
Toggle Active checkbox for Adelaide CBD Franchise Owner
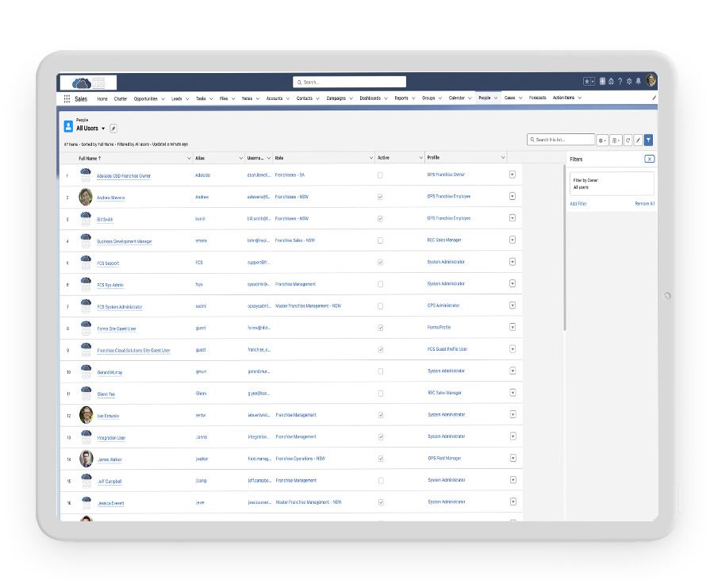[381, 175]
